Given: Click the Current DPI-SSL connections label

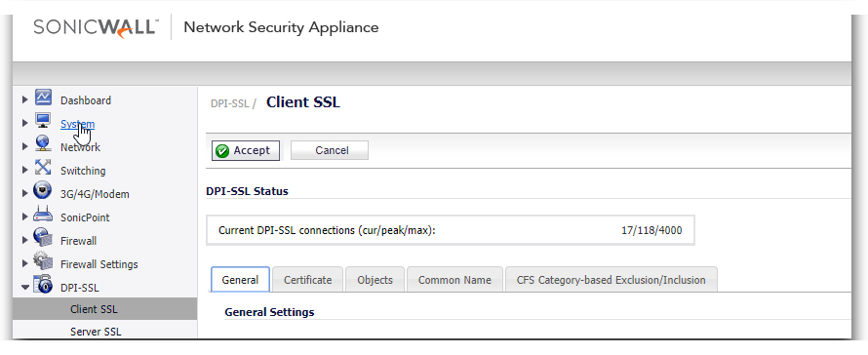Looking at the screenshot, I should click(327, 230).
